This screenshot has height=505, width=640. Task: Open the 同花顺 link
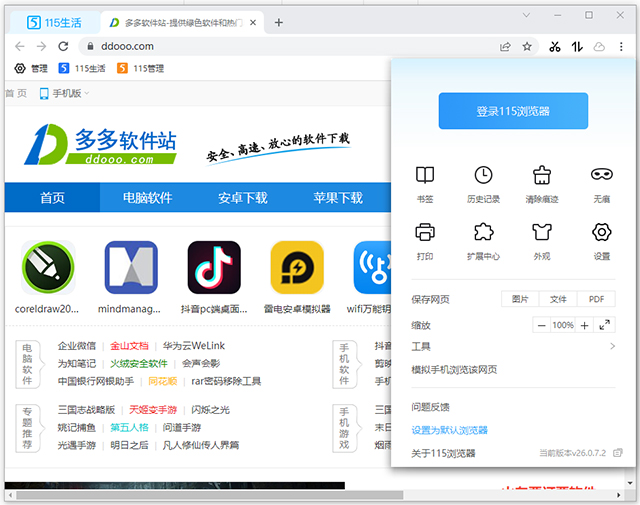pos(162,381)
